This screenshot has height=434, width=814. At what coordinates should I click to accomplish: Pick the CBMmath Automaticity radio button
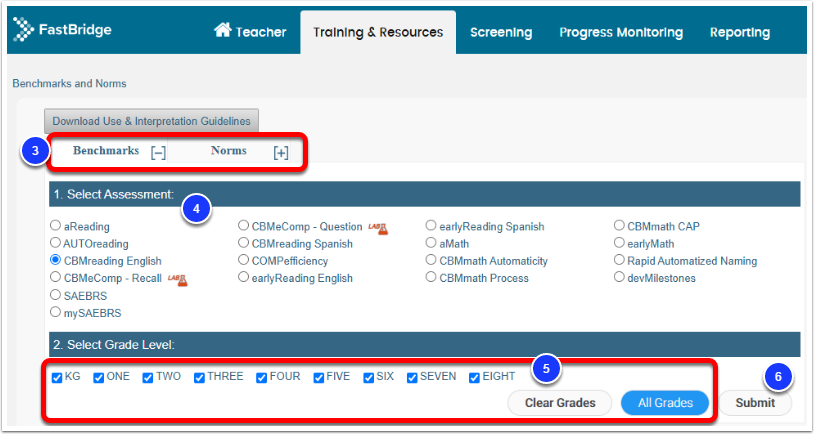431,260
